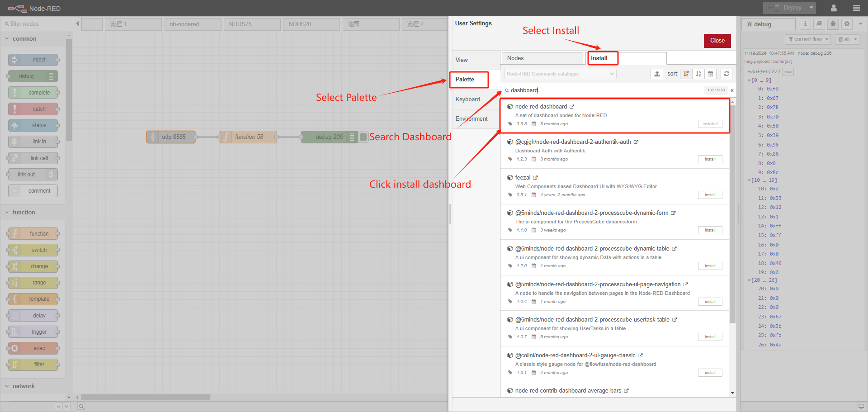Clear the dashboard search text

point(732,90)
